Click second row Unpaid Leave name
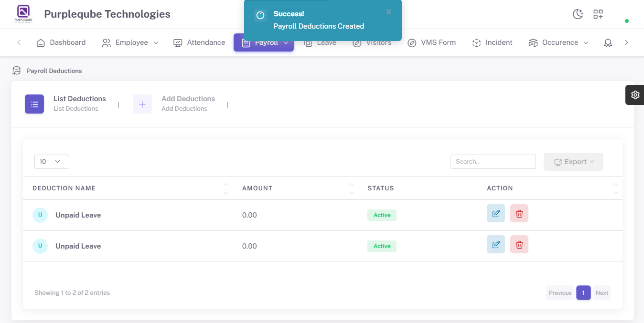Image resolution: width=644 pixels, height=323 pixels. 78,246
